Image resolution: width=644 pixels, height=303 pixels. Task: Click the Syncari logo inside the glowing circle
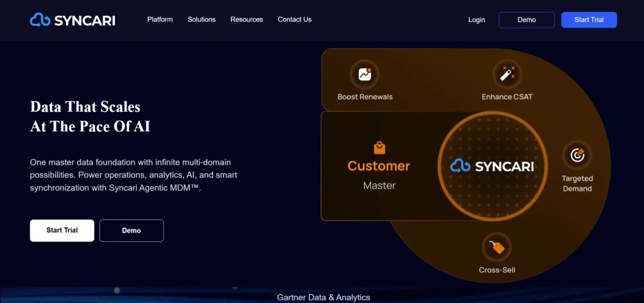[x=492, y=166]
